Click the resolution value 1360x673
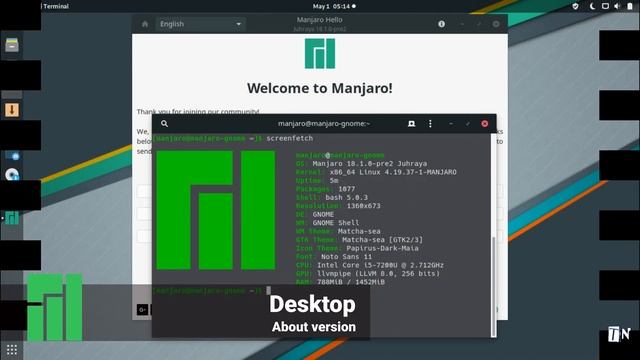 click(x=363, y=206)
